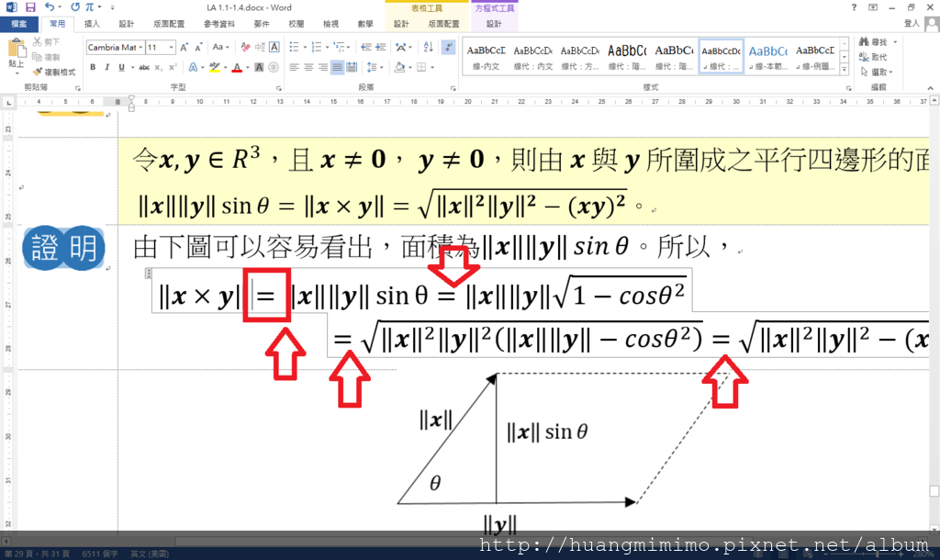
Task: Switch to Insert (插入) tab
Action: 92,24
